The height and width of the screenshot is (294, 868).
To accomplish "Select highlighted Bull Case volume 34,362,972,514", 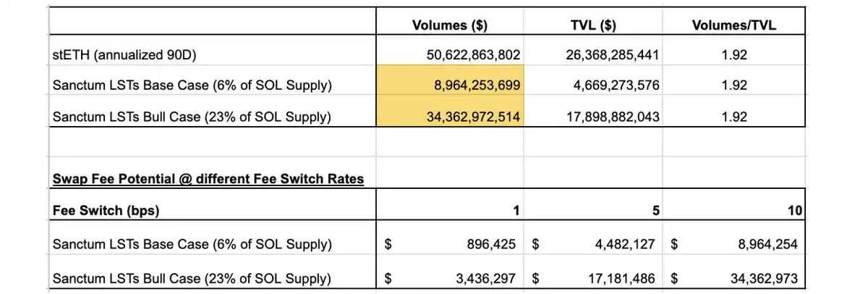I will [x=469, y=116].
